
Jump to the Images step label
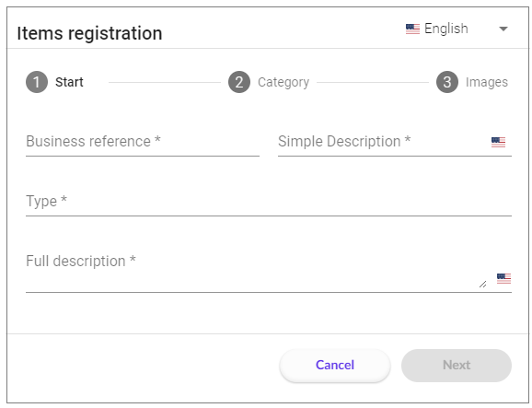(x=487, y=82)
